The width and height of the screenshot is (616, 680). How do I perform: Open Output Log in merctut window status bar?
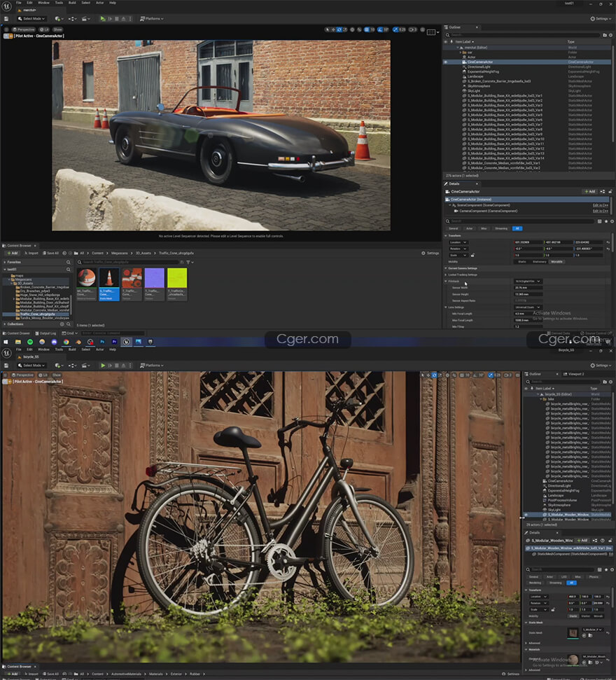click(45, 333)
